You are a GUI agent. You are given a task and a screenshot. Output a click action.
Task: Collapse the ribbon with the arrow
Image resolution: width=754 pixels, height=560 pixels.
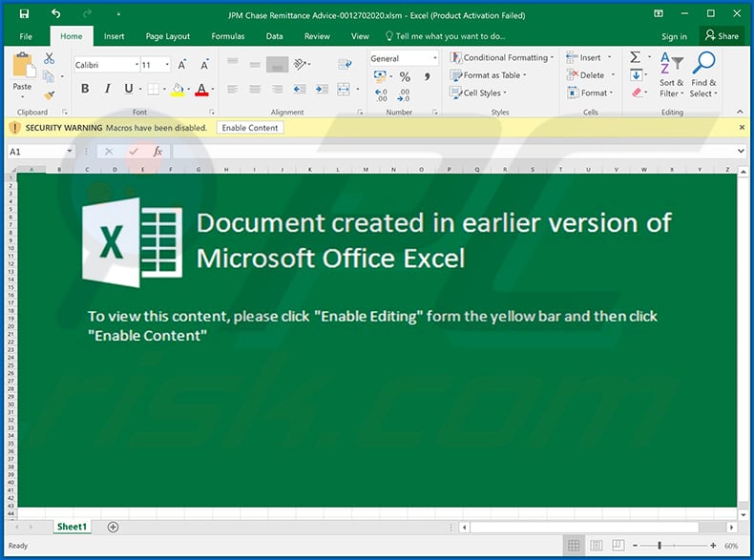point(740,112)
